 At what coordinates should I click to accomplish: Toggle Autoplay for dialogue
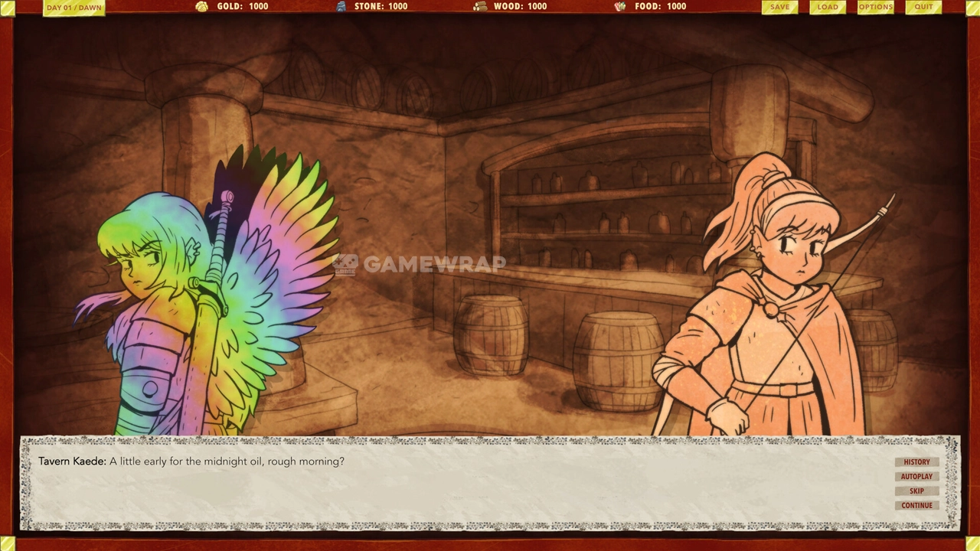tap(916, 477)
